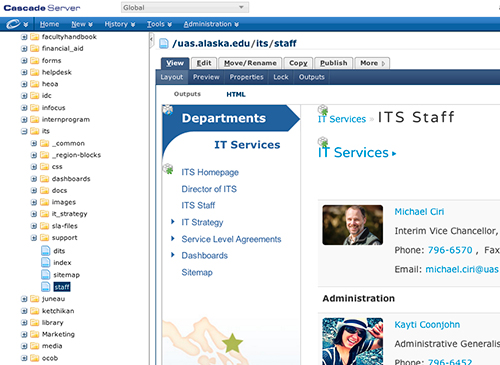Click the images folder icon
Image resolution: width=500 pixels, height=365 pixels.
click(x=44, y=202)
